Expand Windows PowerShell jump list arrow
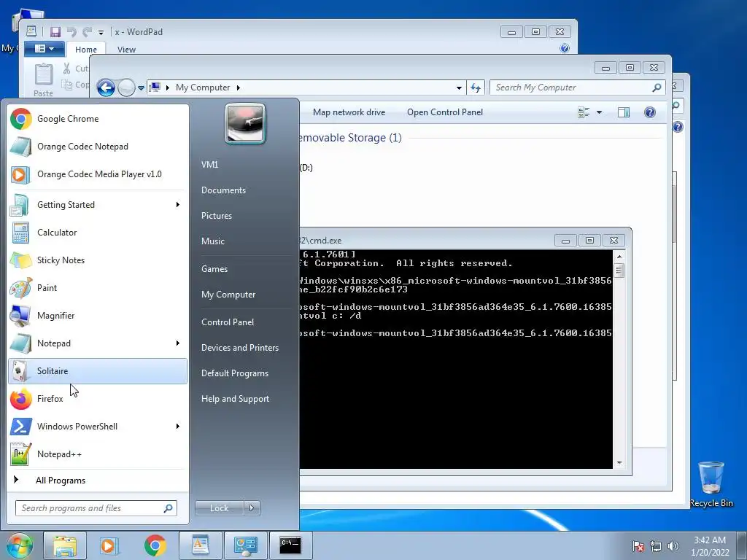 click(x=178, y=426)
